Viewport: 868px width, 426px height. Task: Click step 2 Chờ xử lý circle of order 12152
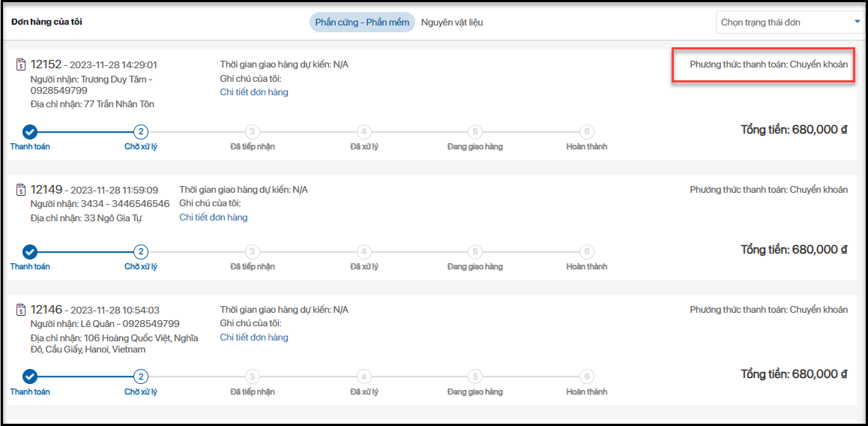click(x=141, y=132)
